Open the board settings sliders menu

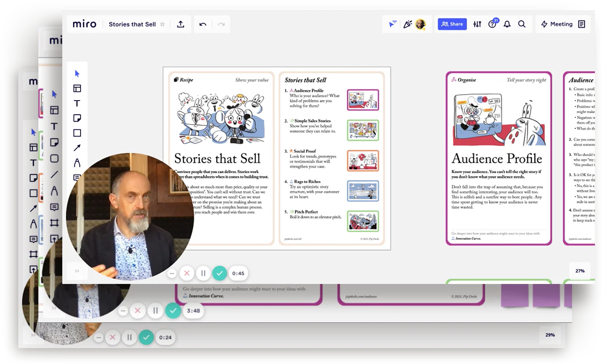pos(477,24)
